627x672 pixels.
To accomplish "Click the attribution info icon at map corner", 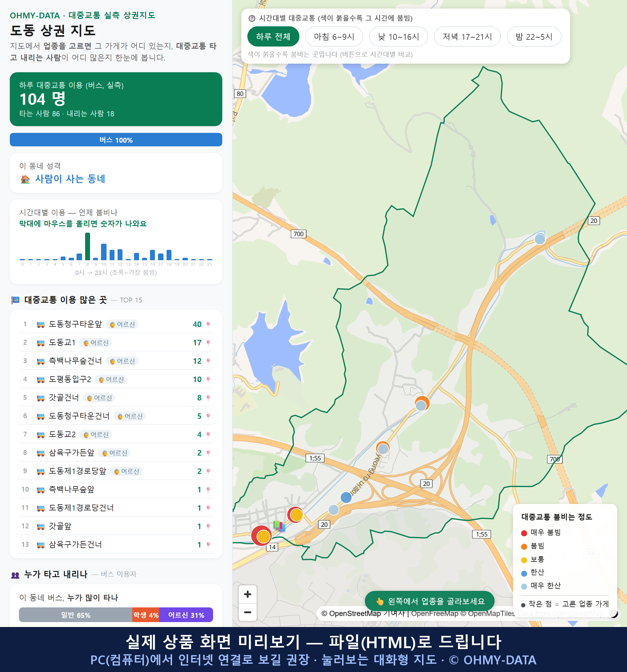I will 613,613.
